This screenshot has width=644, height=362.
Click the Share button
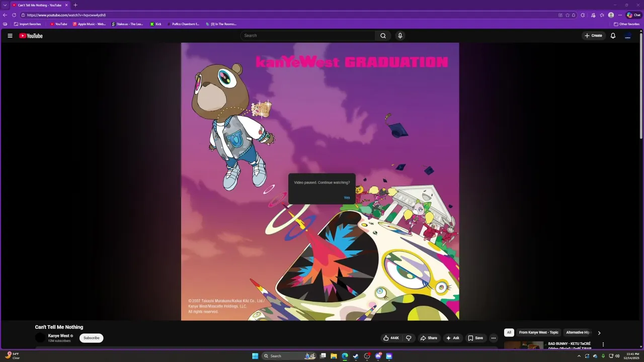tap(429, 338)
